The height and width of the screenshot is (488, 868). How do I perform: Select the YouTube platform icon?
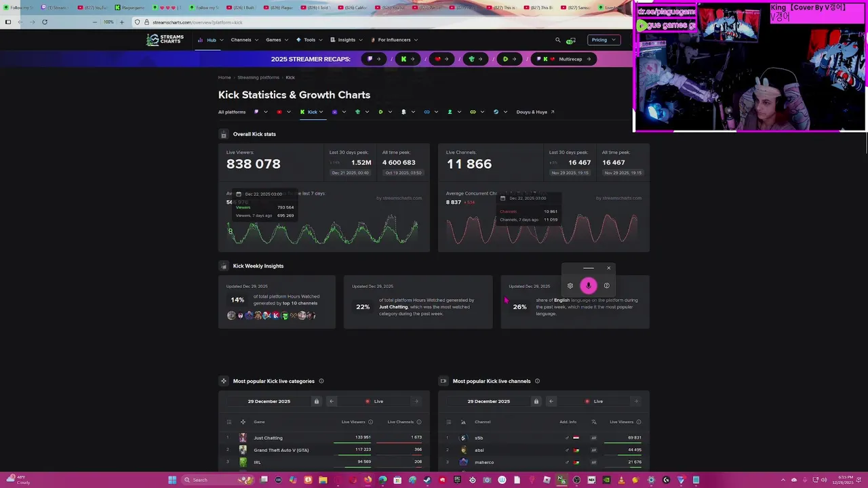tap(279, 112)
